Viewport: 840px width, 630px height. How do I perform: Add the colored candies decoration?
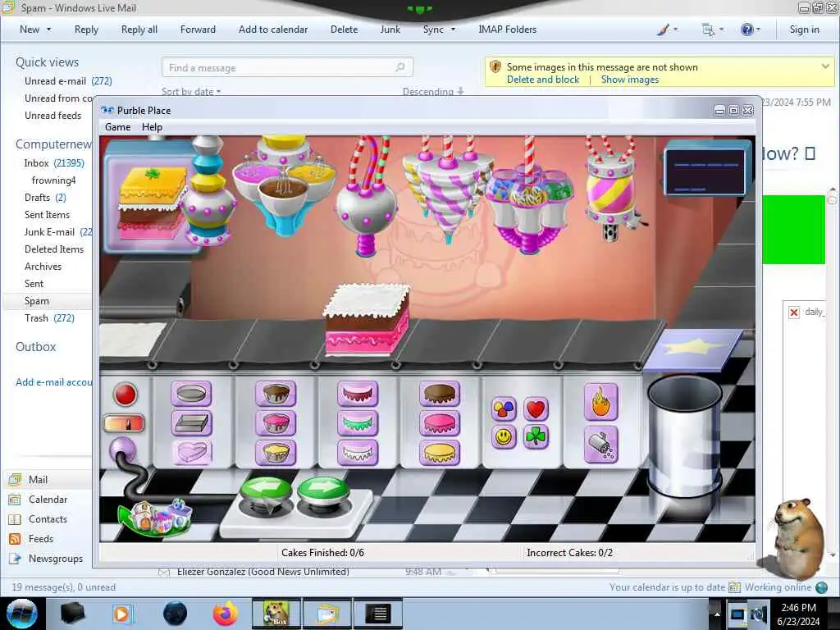pyautogui.click(x=504, y=409)
